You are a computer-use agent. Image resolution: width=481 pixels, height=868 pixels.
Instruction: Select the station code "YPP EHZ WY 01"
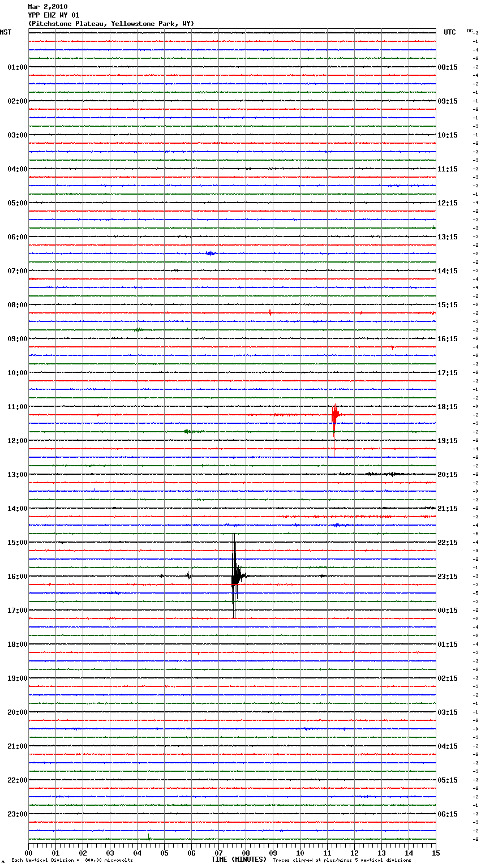[54, 15]
